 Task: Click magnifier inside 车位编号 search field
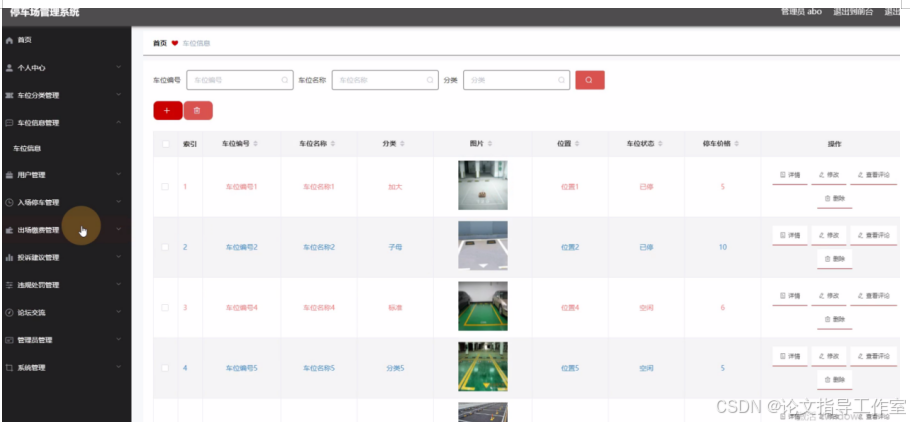tap(285, 80)
